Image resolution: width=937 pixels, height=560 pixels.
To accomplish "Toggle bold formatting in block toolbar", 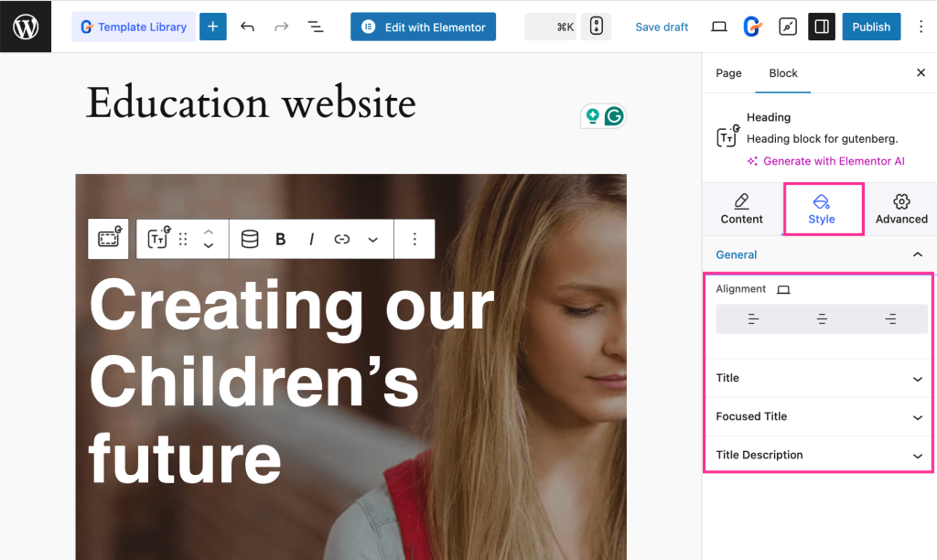I will (x=279, y=239).
